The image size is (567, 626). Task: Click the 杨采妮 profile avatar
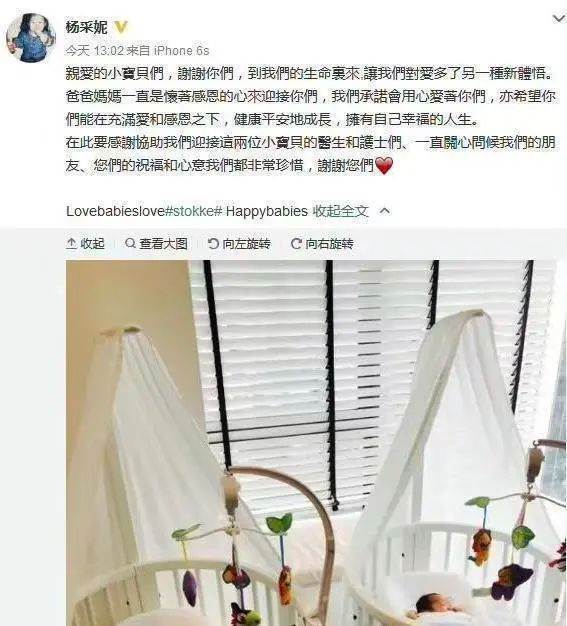31,38
